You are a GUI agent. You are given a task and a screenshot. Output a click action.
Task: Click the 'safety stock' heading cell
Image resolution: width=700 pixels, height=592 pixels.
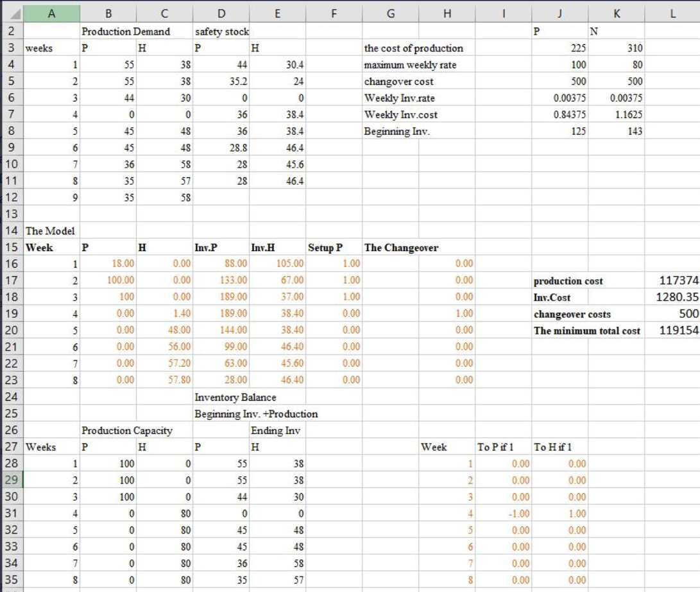(x=221, y=31)
